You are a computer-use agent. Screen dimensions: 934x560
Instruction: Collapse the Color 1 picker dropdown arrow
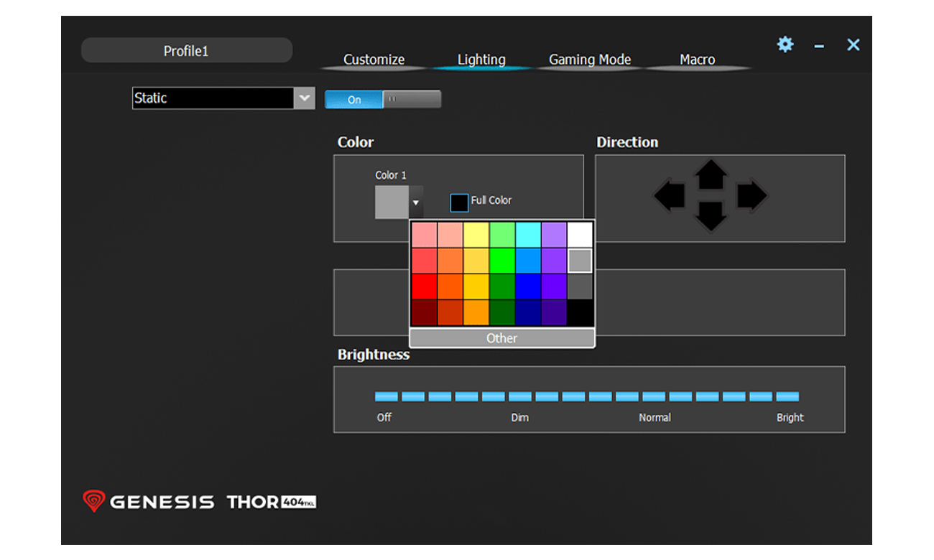point(416,202)
